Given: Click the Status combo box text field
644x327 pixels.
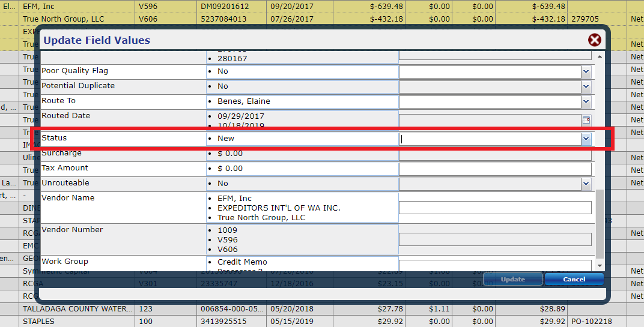Looking at the screenshot, I should click(x=490, y=139).
